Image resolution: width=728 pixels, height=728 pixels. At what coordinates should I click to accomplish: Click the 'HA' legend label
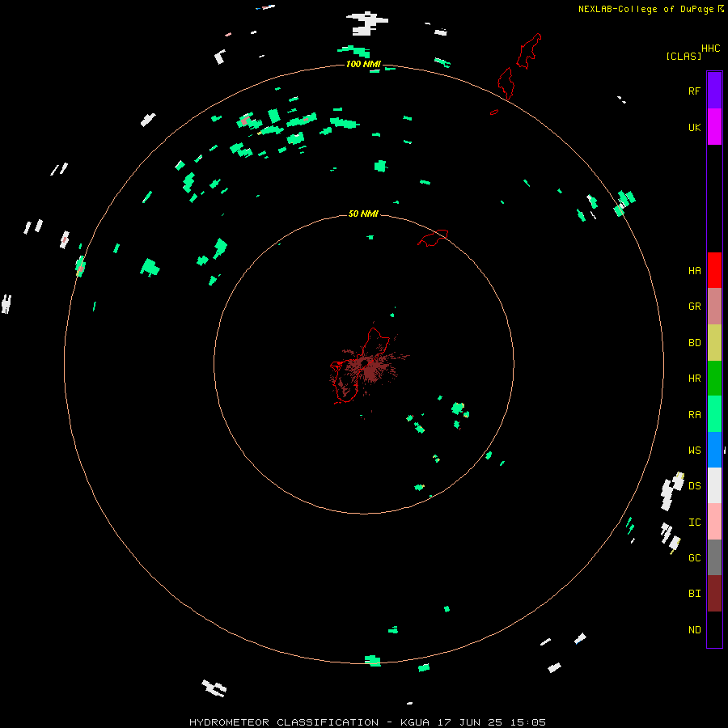[x=694, y=271]
